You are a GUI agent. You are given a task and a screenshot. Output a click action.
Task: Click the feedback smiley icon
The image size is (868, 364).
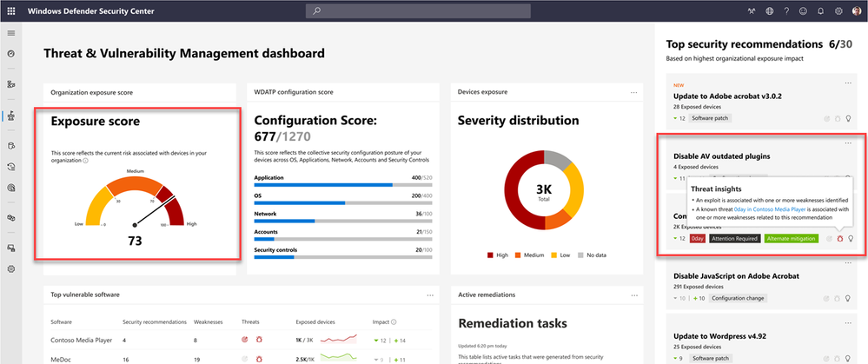tap(803, 11)
